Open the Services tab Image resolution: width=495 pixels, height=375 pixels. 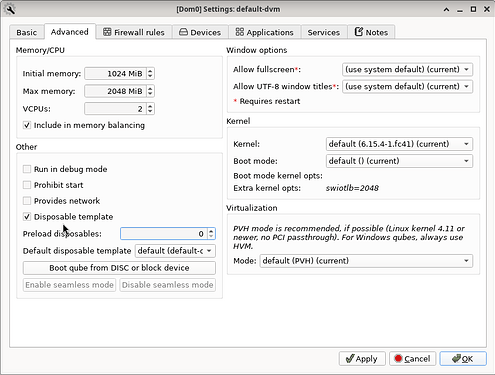324,32
